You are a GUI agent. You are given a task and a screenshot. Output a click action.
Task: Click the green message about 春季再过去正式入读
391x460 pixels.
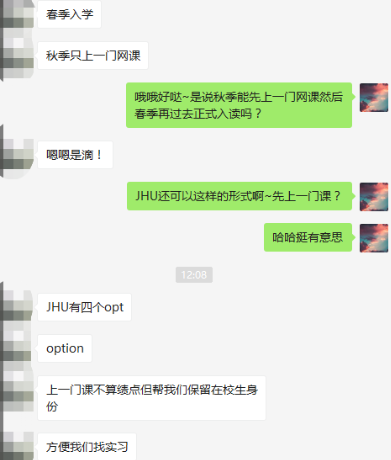point(239,105)
